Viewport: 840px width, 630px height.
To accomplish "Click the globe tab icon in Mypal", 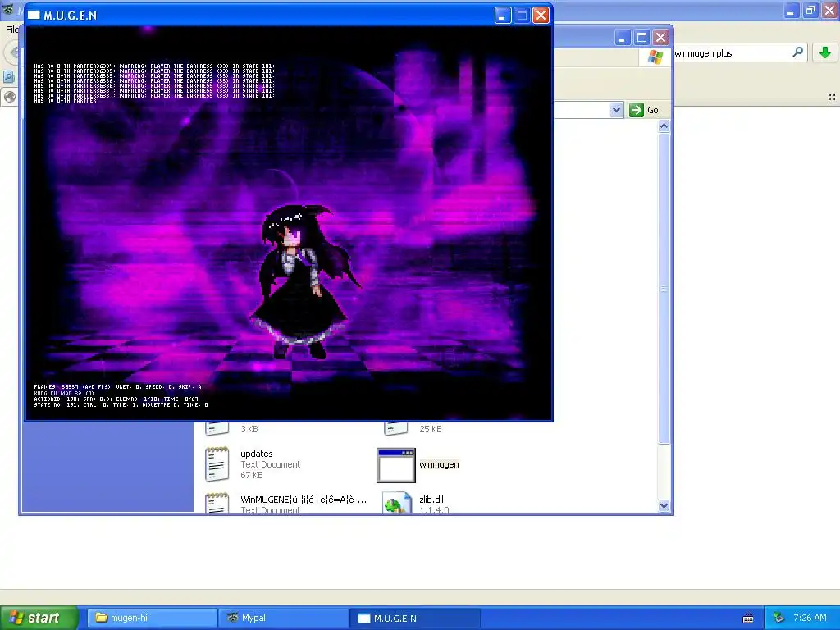I will click(9, 97).
